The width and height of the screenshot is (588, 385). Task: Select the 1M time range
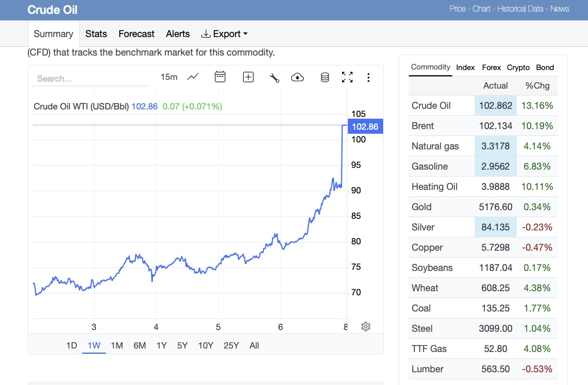(117, 346)
